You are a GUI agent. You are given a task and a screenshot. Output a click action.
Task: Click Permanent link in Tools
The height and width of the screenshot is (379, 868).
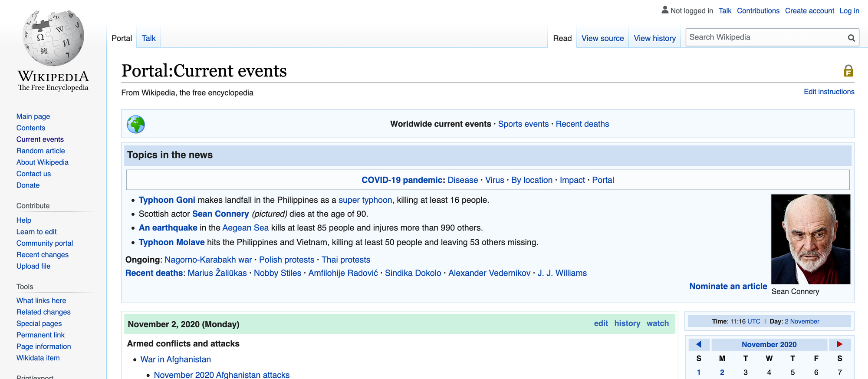pos(40,335)
